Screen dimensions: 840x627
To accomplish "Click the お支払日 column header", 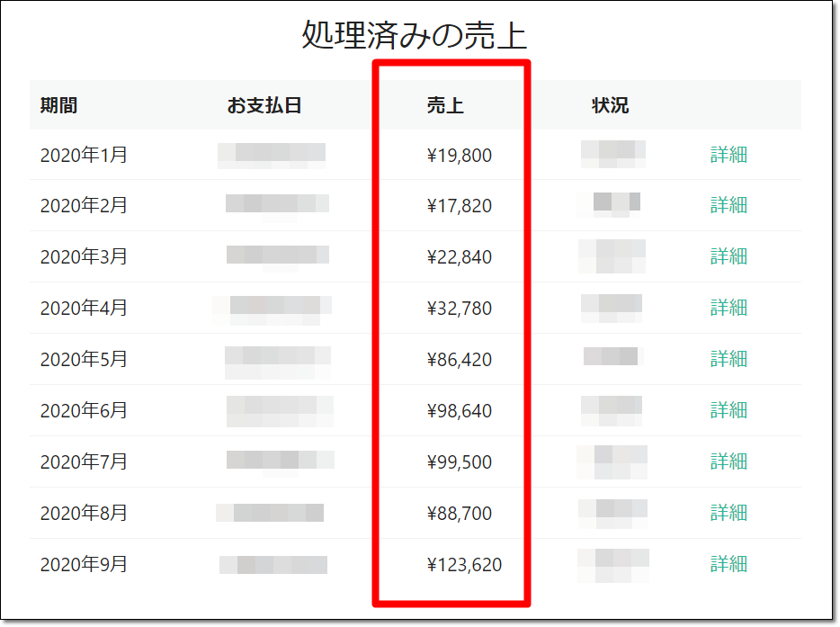I will click(x=264, y=105).
